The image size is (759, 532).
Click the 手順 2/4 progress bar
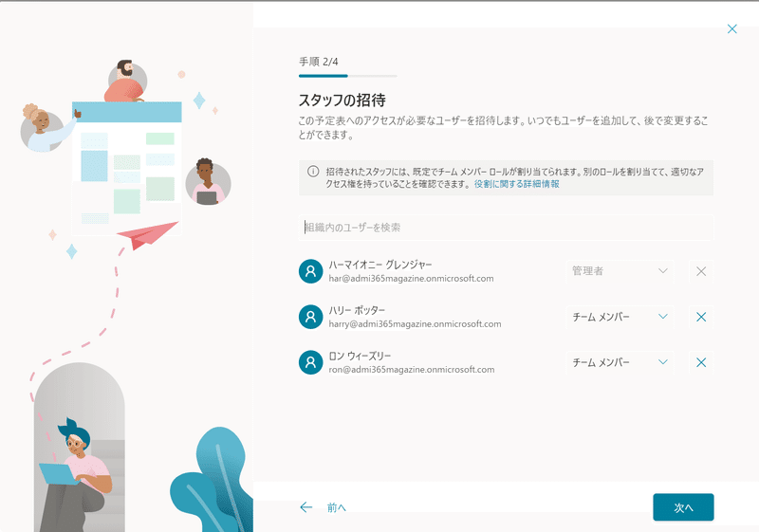tap(347, 76)
